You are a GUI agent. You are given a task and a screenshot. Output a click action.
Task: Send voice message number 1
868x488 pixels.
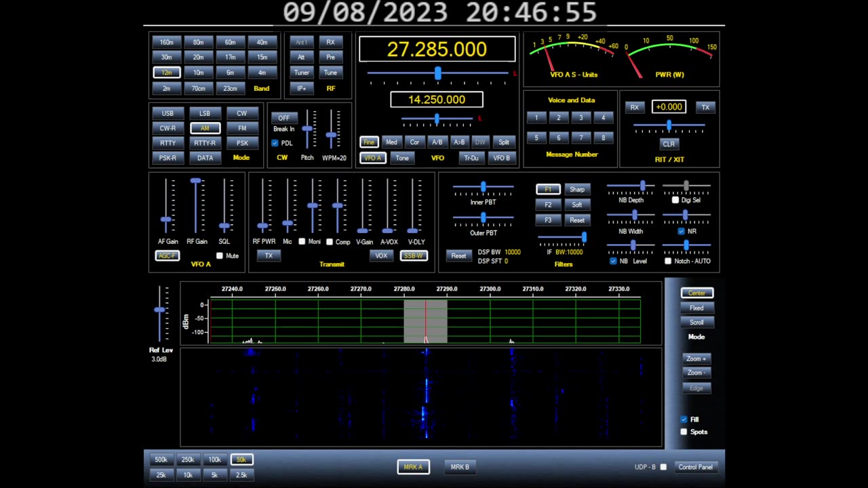point(536,118)
